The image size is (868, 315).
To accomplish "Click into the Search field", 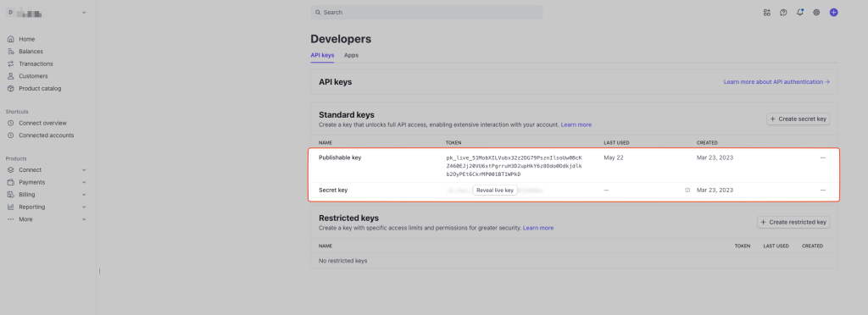I will pyautogui.click(x=427, y=12).
